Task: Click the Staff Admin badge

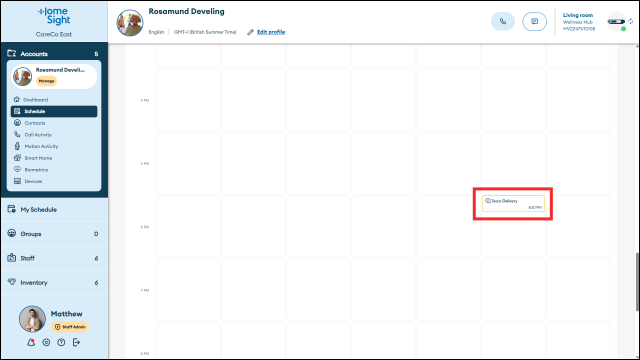Action: (70, 327)
